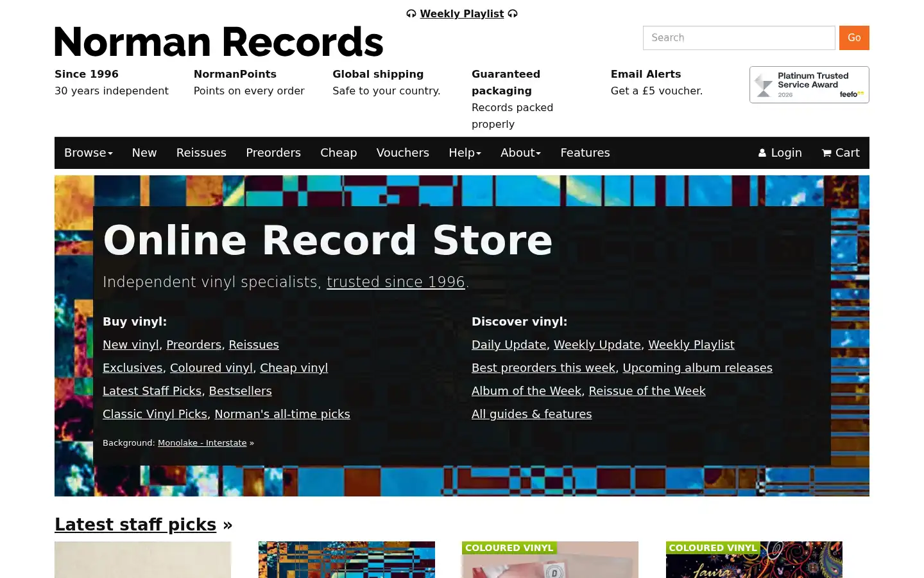The width and height of the screenshot is (924, 578).
Task: Open the Latest staff picks heading link
Action: 135,525
